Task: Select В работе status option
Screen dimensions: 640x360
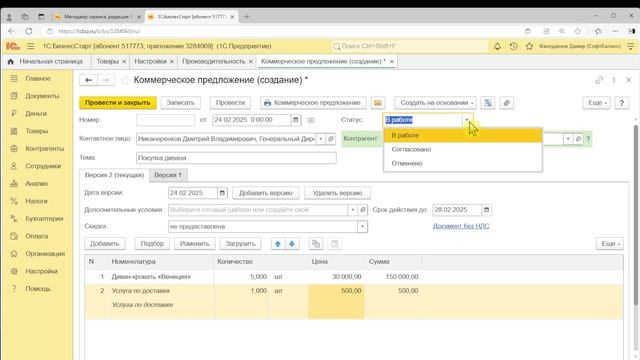Action: coord(463,135)
